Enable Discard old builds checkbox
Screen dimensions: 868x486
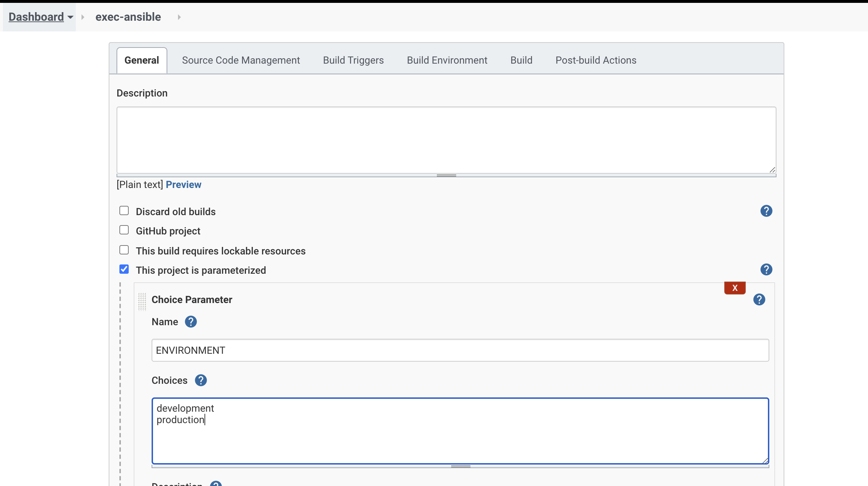124,211
